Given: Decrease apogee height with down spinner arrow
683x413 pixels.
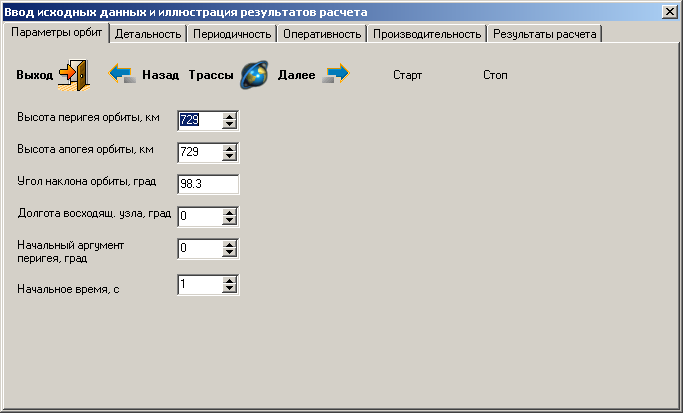Looking at the screenshot, I should 229,156.
